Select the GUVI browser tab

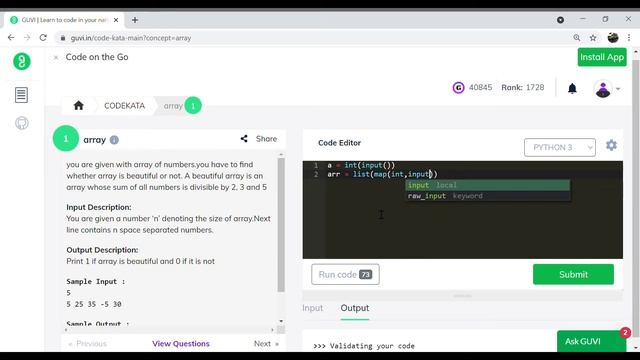point(63,20)
